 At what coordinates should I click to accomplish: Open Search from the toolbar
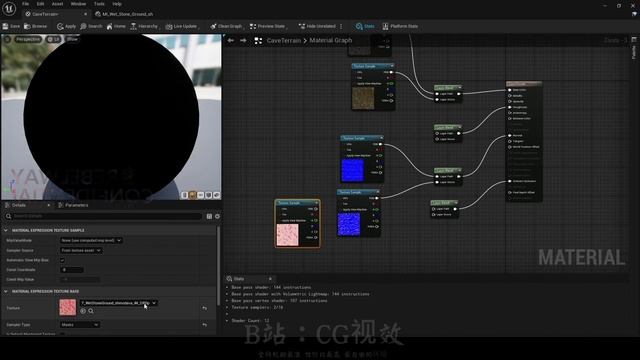tap(91, 26)
